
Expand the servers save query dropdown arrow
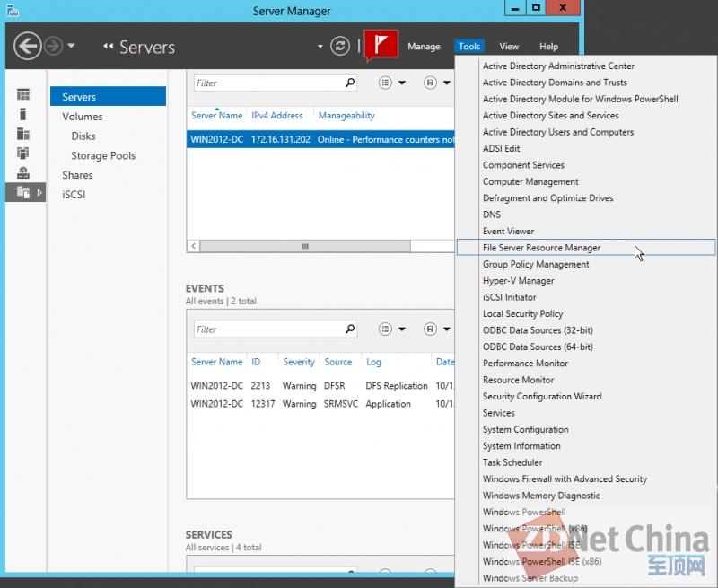pos(446,83)
